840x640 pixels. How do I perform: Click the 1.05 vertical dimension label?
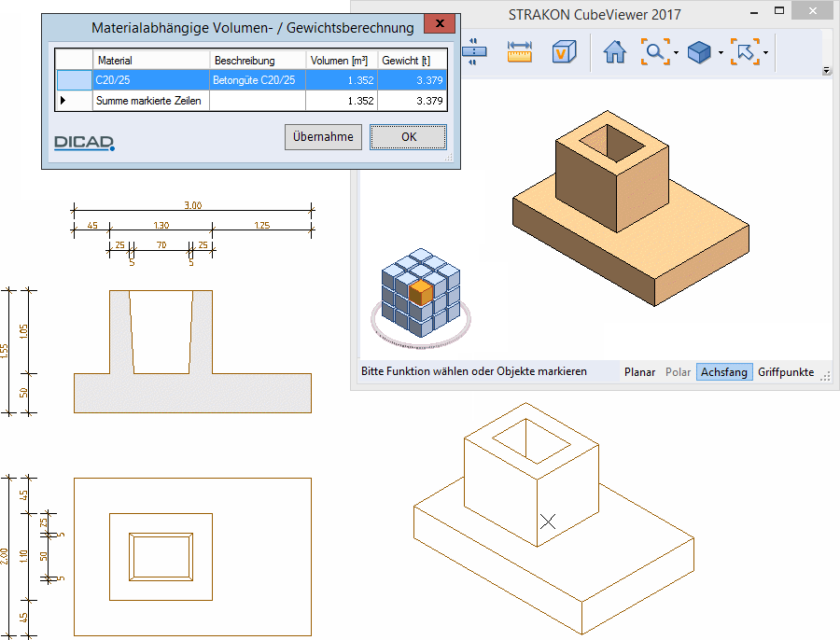tap(23, 332)
